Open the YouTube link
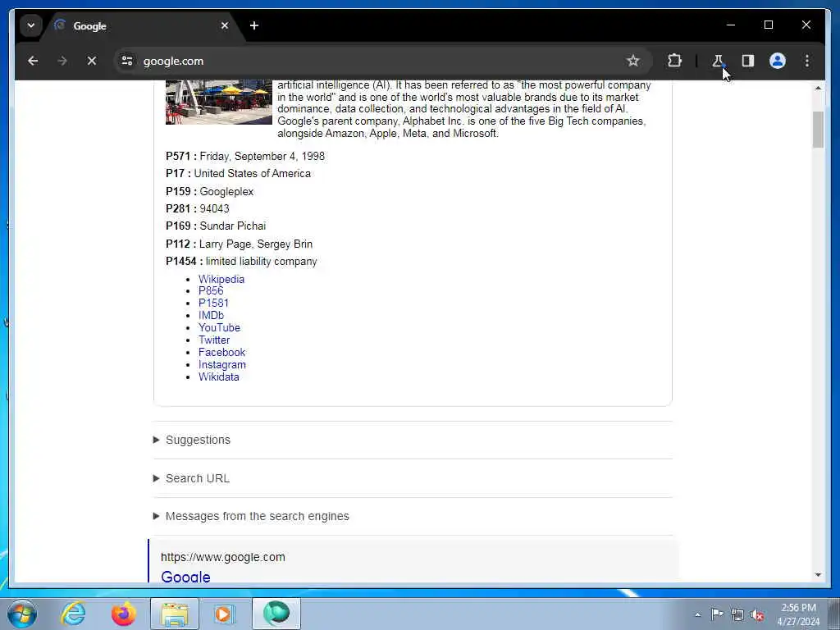 point(219,328)
